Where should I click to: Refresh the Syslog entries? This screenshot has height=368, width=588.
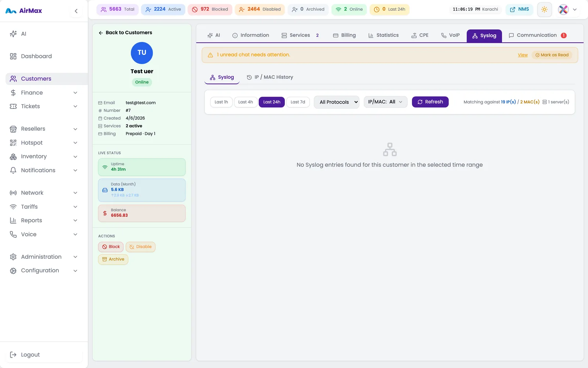click(x=430, y=102)
